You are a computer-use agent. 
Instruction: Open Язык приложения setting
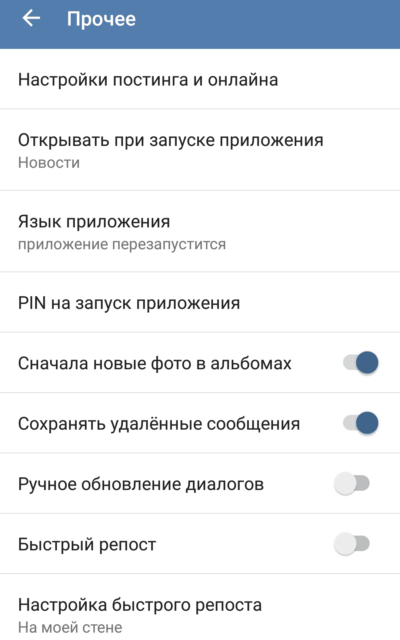click(x=200, y=231)
